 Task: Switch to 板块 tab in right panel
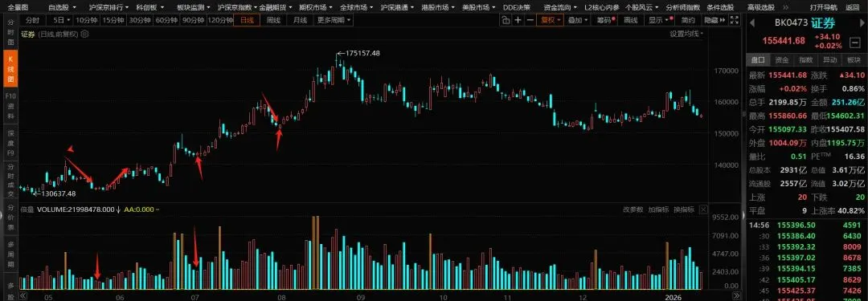(854, 59)
